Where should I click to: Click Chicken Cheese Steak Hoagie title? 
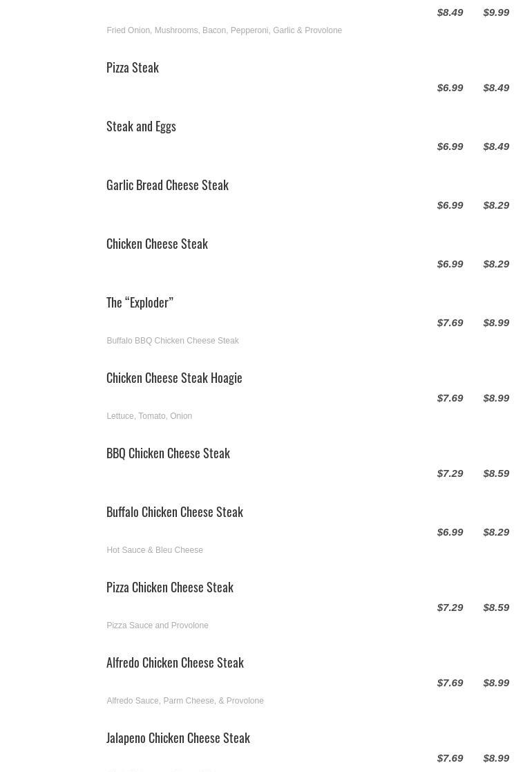(x=174, y=378)
